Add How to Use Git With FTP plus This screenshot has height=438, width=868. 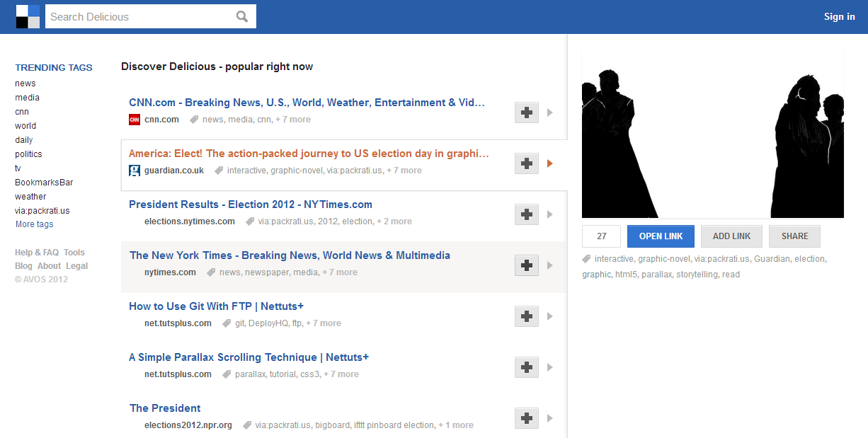pos(526,316)
